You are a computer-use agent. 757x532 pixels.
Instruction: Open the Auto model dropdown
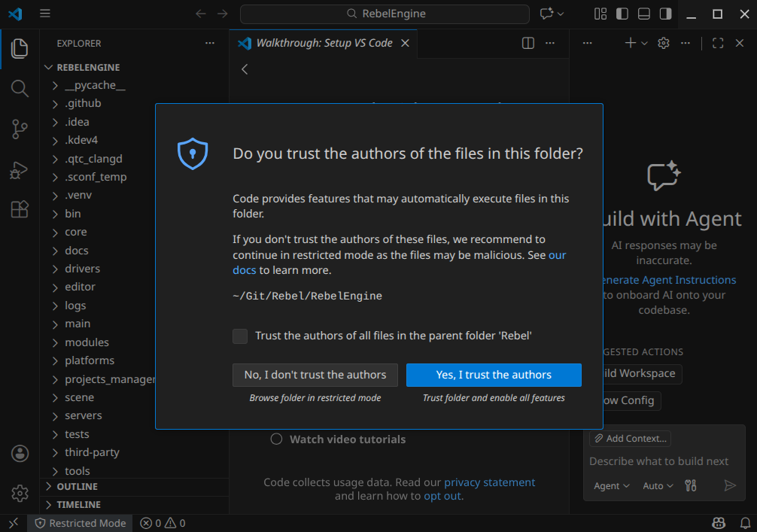658,485
